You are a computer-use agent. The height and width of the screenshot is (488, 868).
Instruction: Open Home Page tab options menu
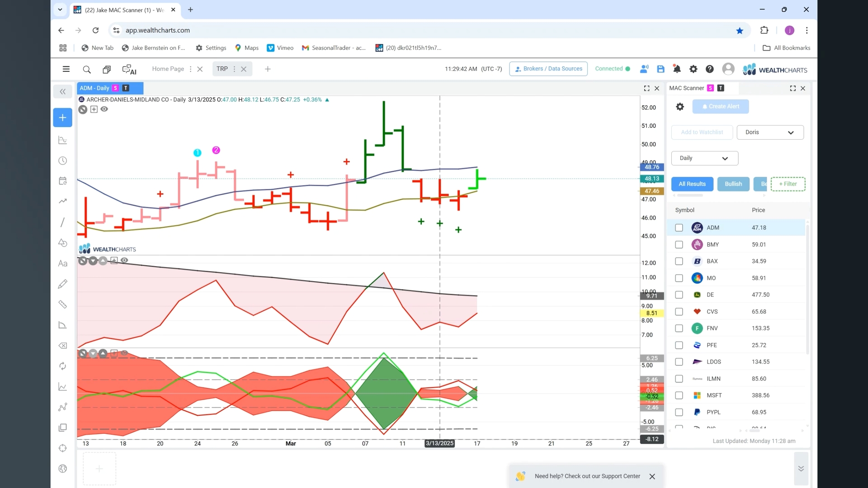coord(190,69)
